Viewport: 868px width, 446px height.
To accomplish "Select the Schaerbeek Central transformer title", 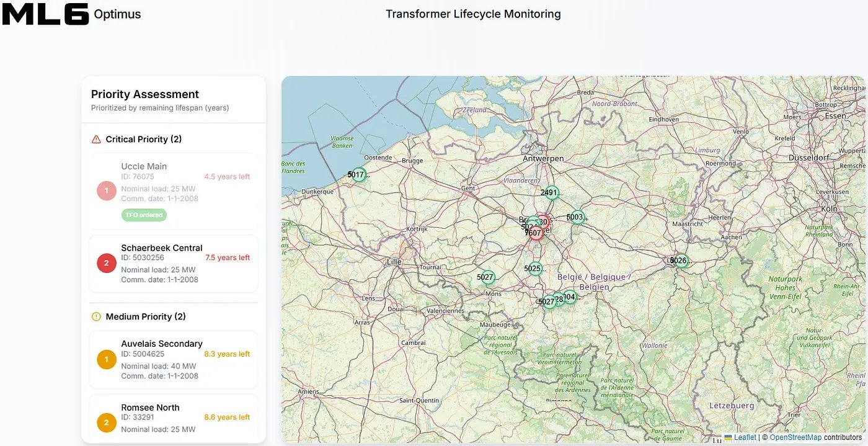I will 162,248.
